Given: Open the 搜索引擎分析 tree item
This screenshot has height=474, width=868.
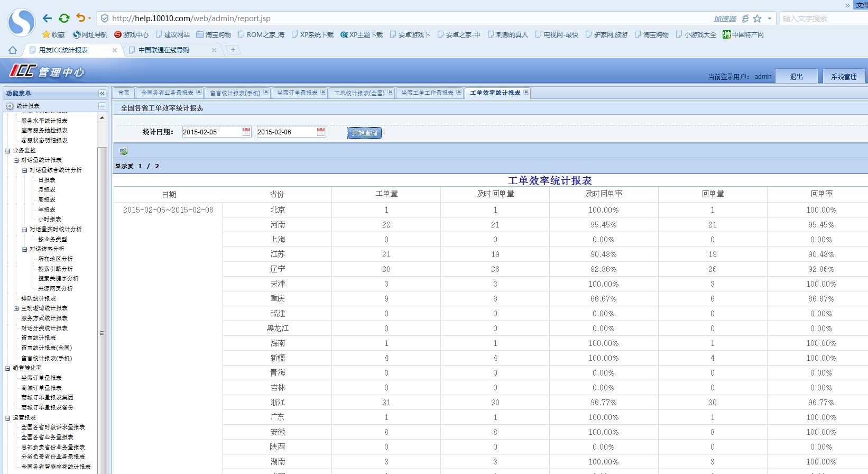Looking at the screenshot, I should (55, 269).
